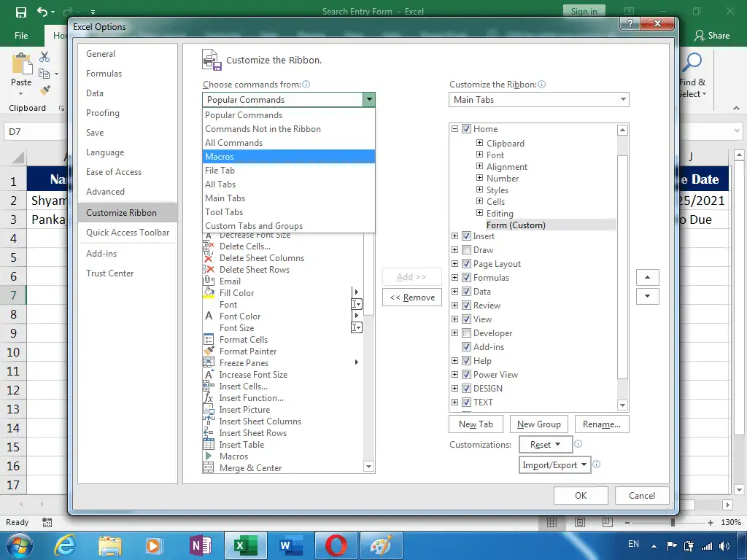Click the Format Cells command icon

208,340
